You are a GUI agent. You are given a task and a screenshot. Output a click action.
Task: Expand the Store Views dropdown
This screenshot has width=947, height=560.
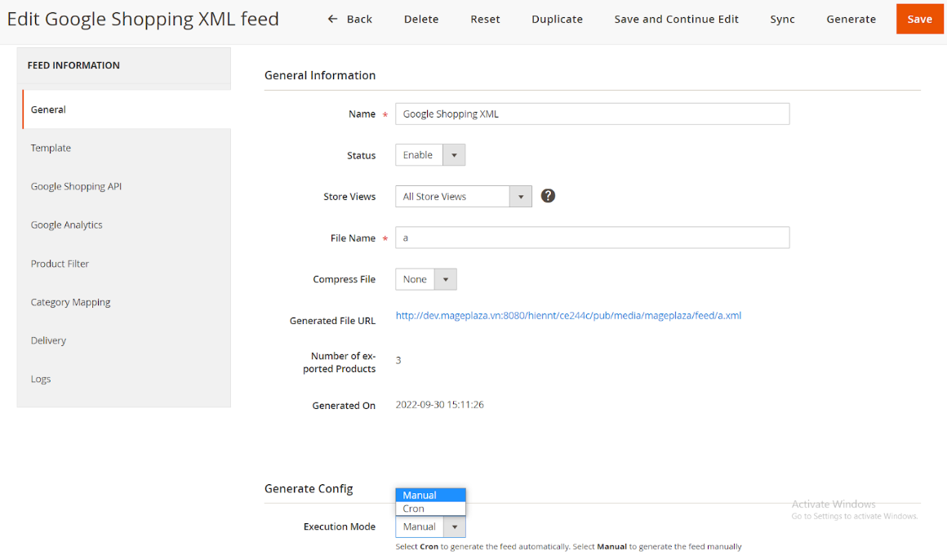pyautogui.click(x=463, y=197)
